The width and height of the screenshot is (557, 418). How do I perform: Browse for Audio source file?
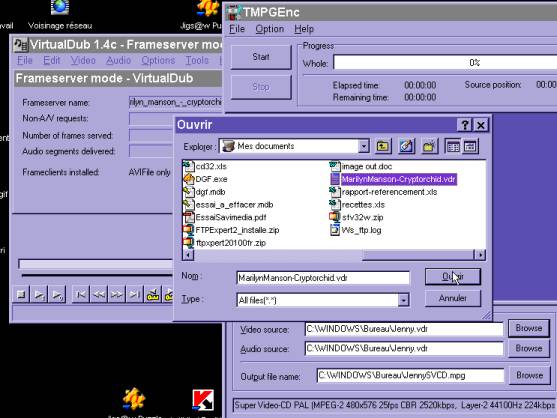point(529,348)
